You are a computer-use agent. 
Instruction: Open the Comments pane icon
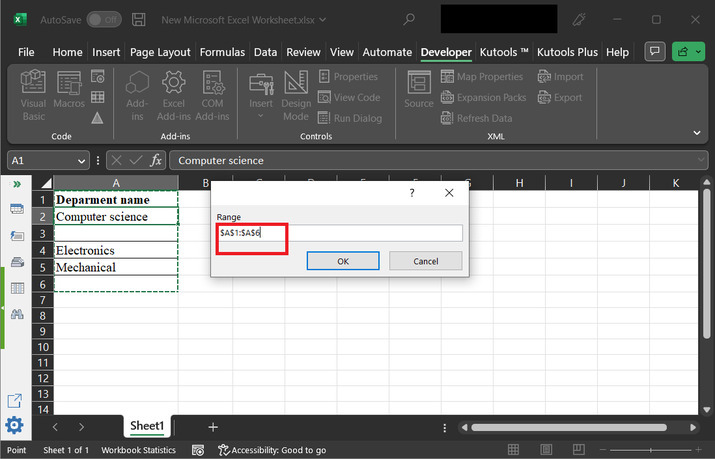tap(655, 52)
